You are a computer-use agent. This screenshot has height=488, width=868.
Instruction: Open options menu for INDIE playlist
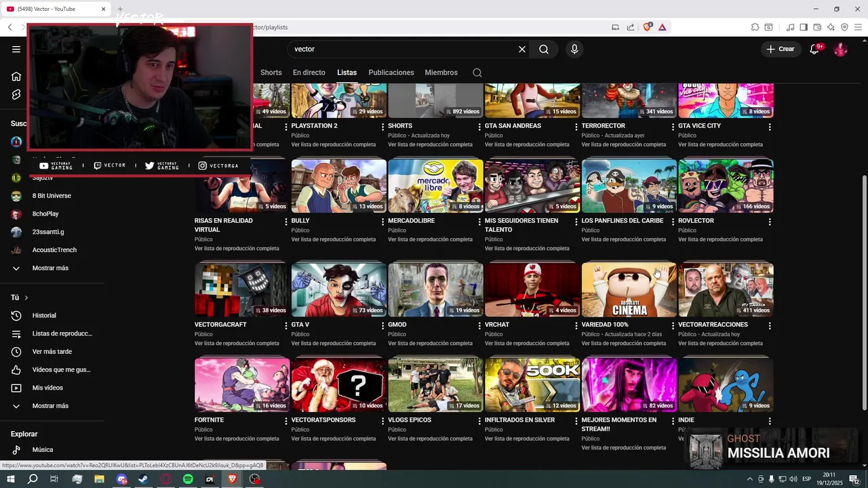tap(770, 421)
